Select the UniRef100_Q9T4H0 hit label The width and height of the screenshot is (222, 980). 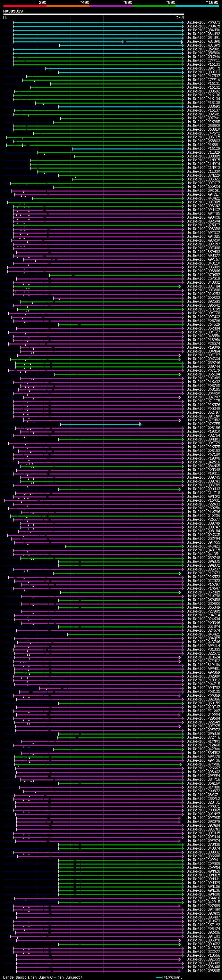[203, 910]
